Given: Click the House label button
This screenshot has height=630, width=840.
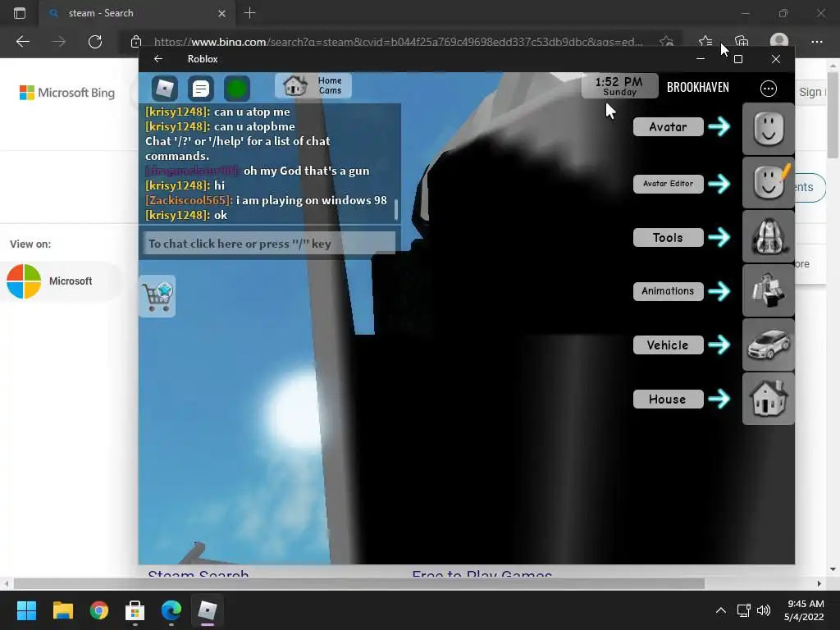Looking at the screenshot, I should pyautogui.click(x=668, y=399).
